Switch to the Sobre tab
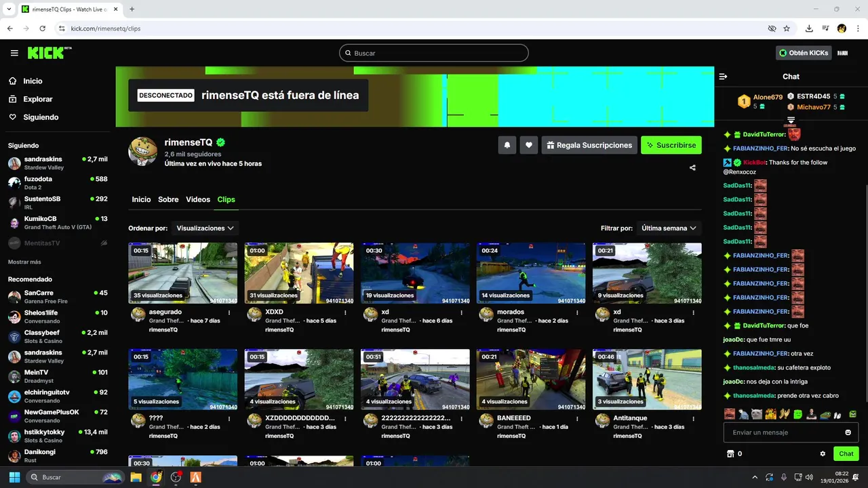 [x=168, y=199]
